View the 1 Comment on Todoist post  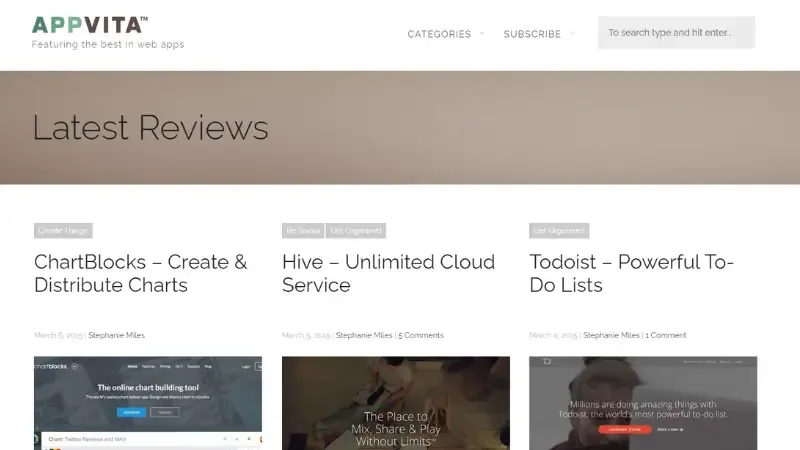coord(666,335)
